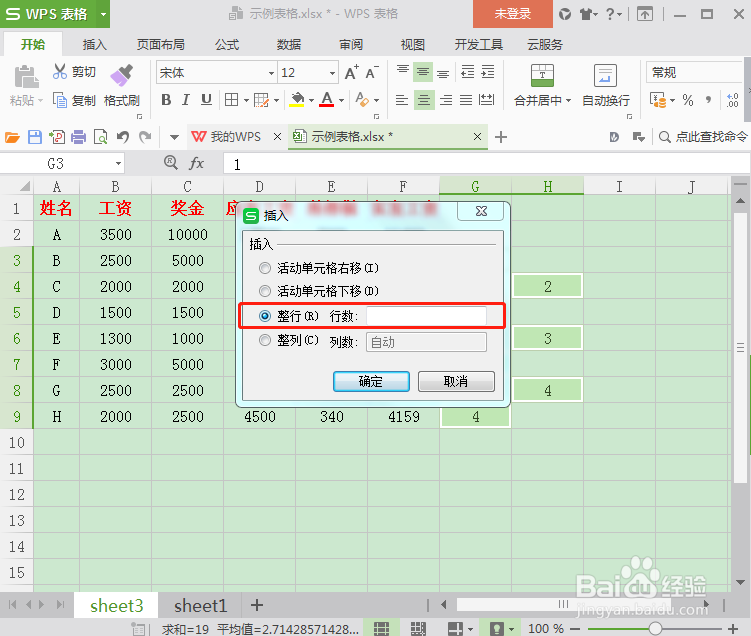This screenshot has height=636, width=751.
Task: Switch to the 公式 ribbon tab
Action: point(227,45)
